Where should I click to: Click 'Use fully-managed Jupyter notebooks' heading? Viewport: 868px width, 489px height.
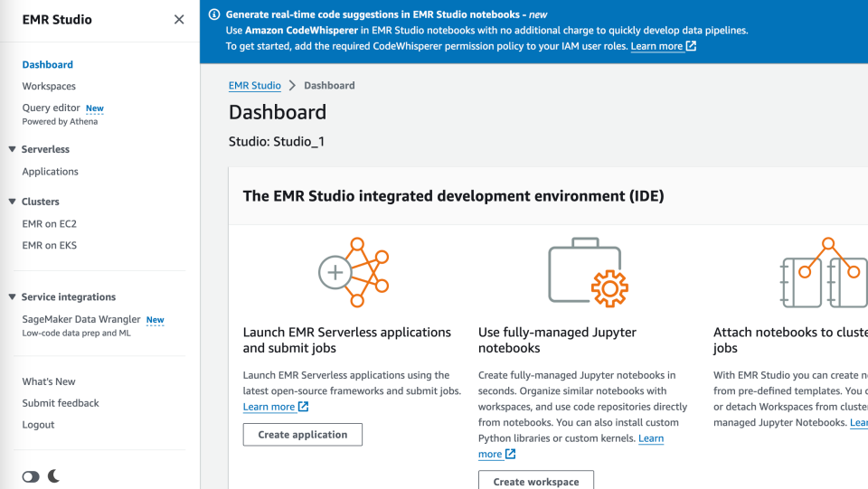click(x=558, y=340)
